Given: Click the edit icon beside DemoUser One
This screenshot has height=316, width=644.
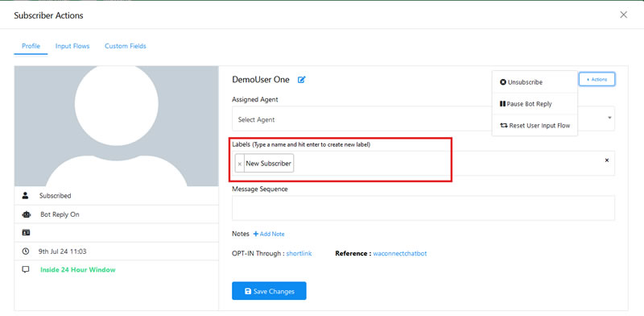Looking at the screenshot, I should [301, 80].
